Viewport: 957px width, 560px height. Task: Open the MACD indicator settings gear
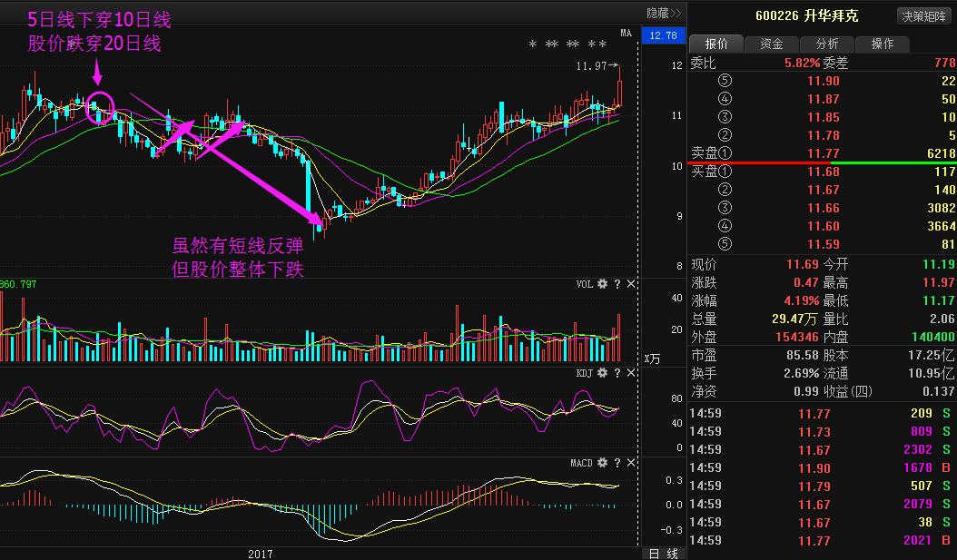point(601,463)
